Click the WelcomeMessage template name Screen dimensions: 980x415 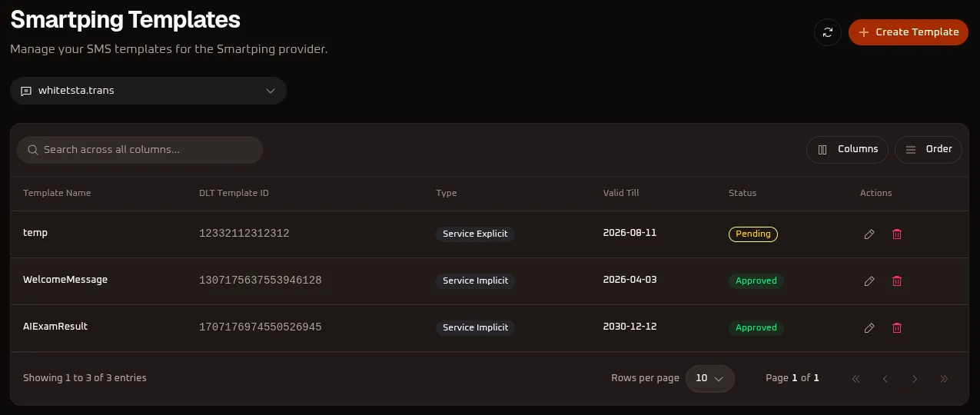click(x=65, y=280)
